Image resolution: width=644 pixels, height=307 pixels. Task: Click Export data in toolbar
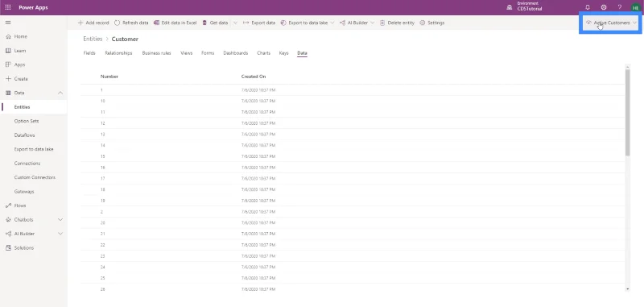pos(258,23)
